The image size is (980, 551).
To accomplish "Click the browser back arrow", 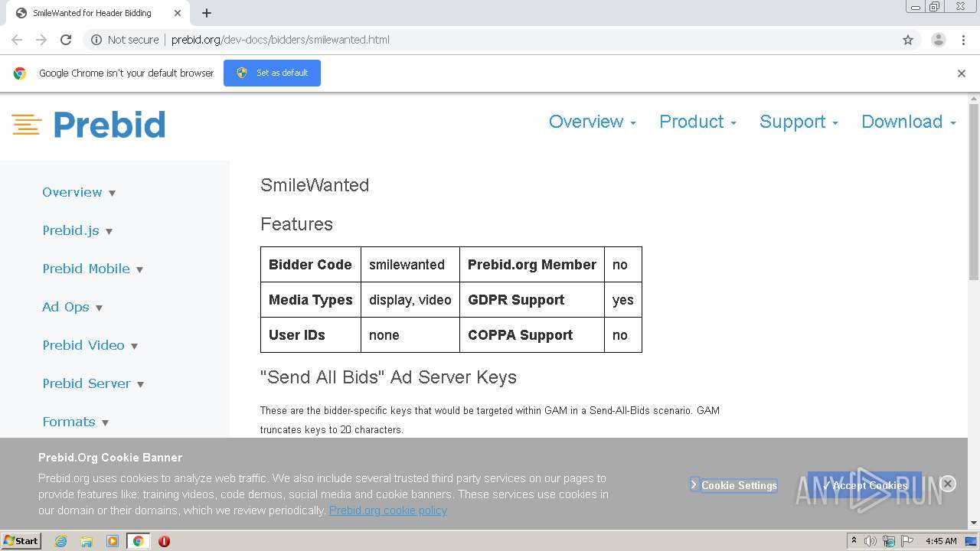I will (17, 40).
